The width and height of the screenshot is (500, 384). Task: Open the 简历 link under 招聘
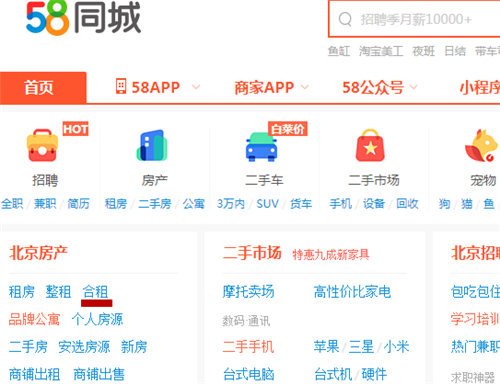coord(78,204)
